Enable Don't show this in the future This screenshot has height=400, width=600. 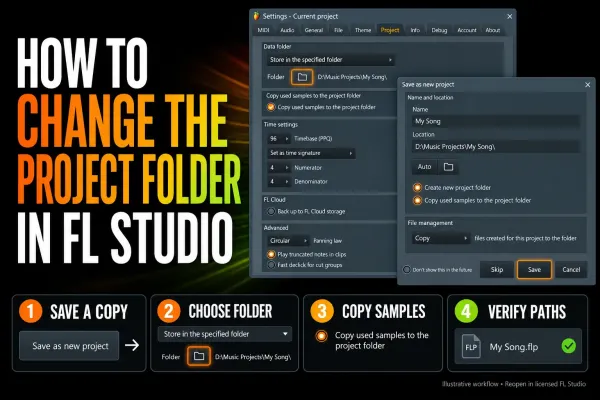click(407, 269)
